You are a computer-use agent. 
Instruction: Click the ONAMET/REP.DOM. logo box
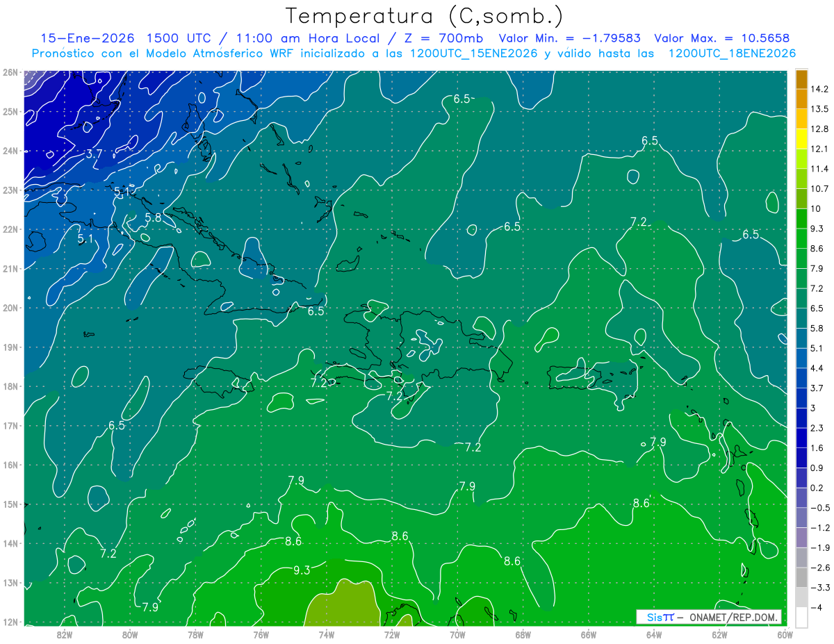click(709, 618)
